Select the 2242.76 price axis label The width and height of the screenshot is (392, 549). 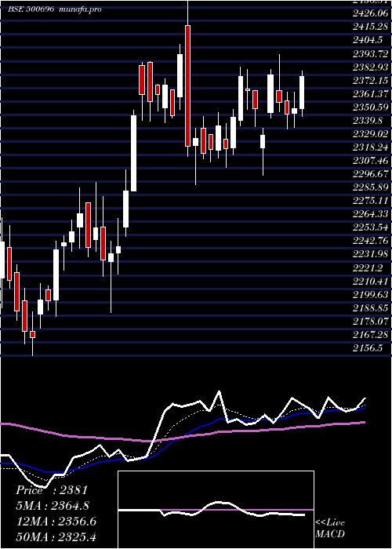370,242
